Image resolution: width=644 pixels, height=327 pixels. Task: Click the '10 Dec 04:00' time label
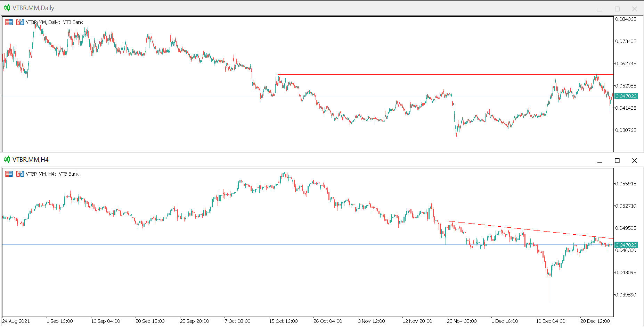click(551, 321)
